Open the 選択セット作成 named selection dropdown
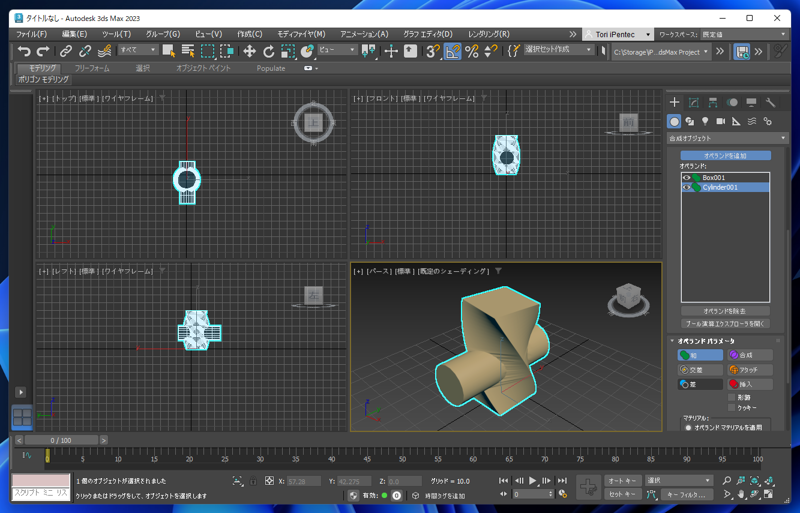The width and height of the screenshot is (800, 513). point(559,50)
